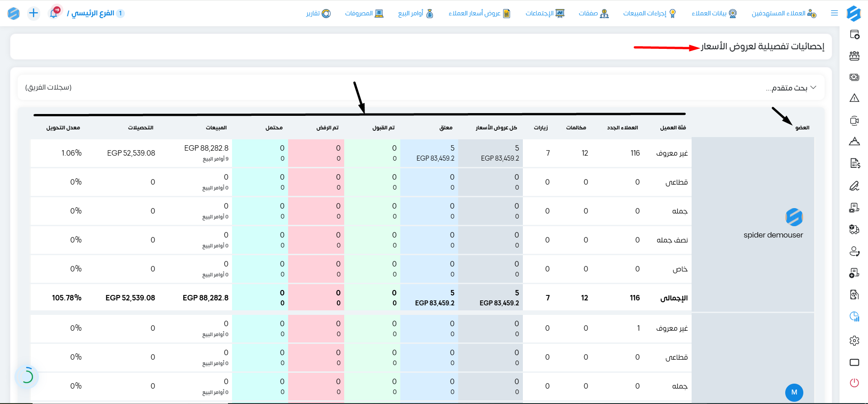Open the mountain peak icon in the sidebar

[x=854, y=141]
